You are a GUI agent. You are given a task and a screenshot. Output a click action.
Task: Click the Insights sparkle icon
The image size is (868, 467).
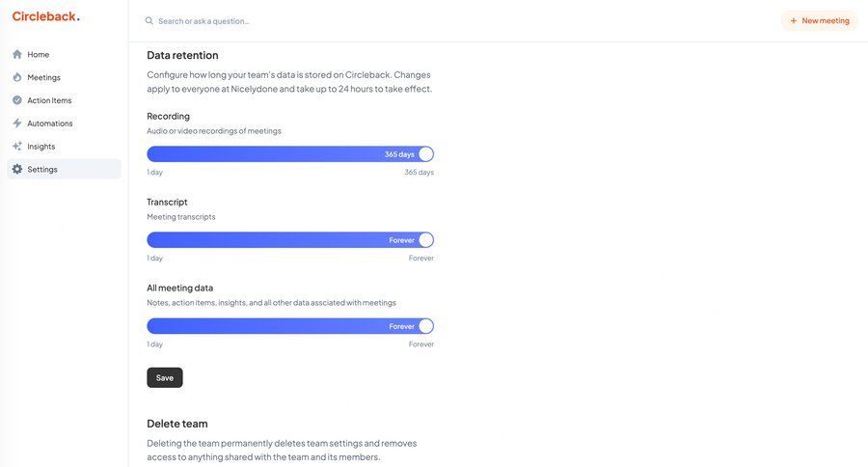click(x=17, y=147)
